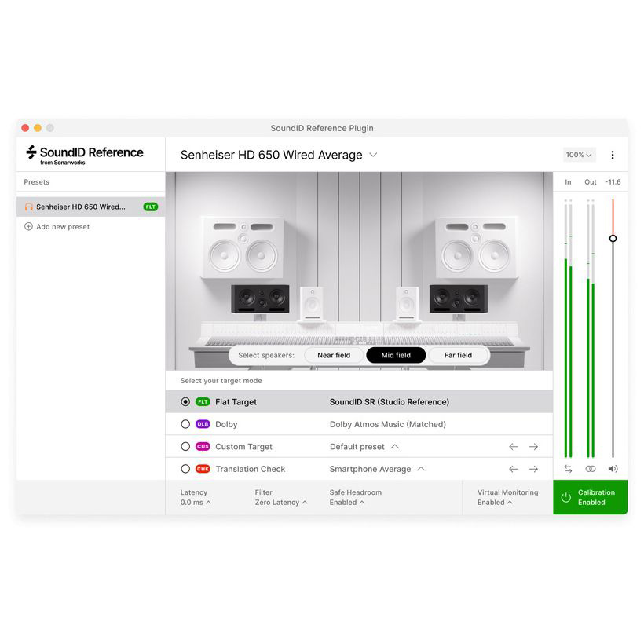Toggle the mono monitoring icon
Image resolution: width=644 pixels, height=644 pixels.
click(x=590, y=469)
